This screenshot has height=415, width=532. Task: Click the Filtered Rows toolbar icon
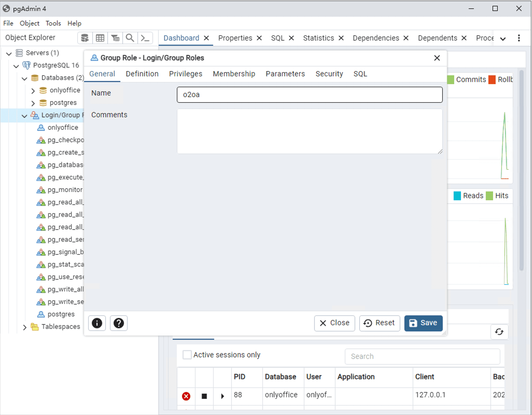click(115, 38)
